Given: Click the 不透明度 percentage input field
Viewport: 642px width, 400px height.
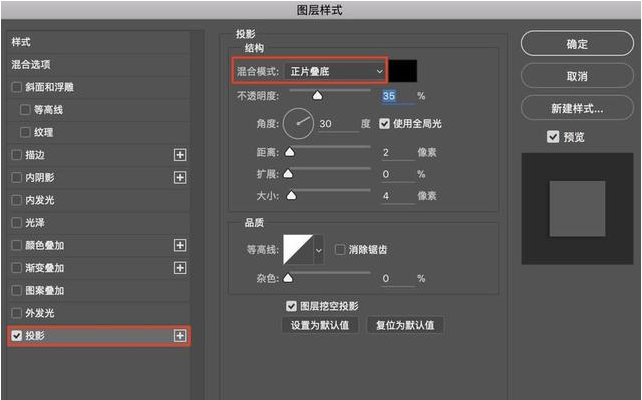Looking at the screenshot, I should click(395, 96).
